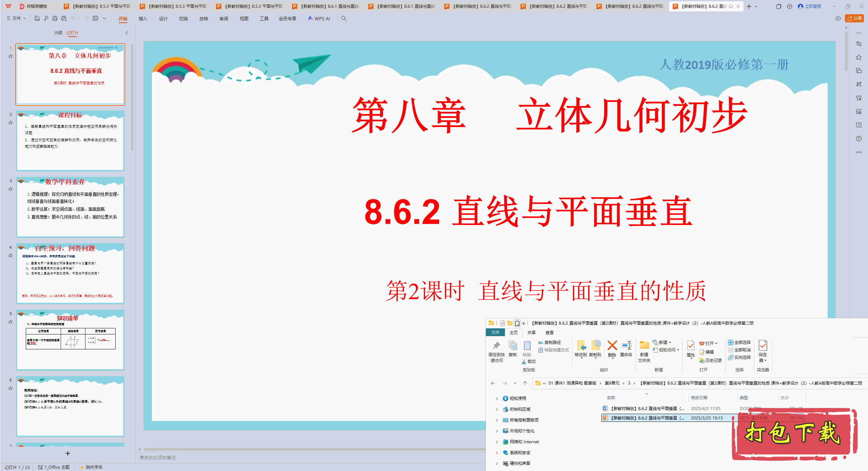Click the cube icon next to login
Viewport: 868px width, 471px height.
click(790, 6)
